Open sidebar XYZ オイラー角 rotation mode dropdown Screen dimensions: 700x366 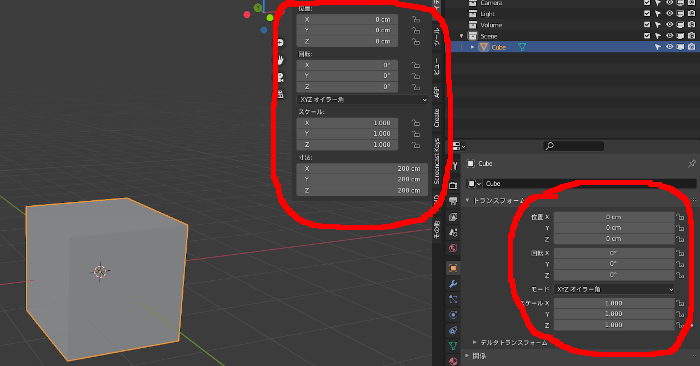[x=362, y=100]
